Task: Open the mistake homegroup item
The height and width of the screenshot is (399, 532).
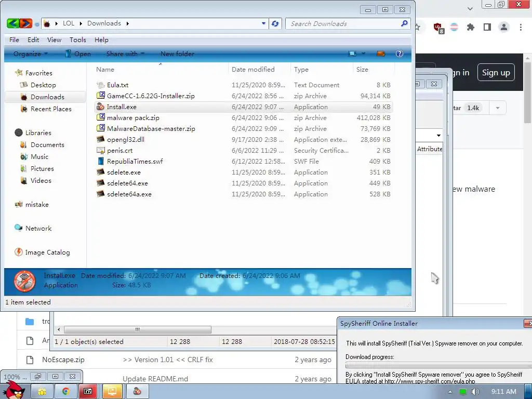Action: point(37,204)
